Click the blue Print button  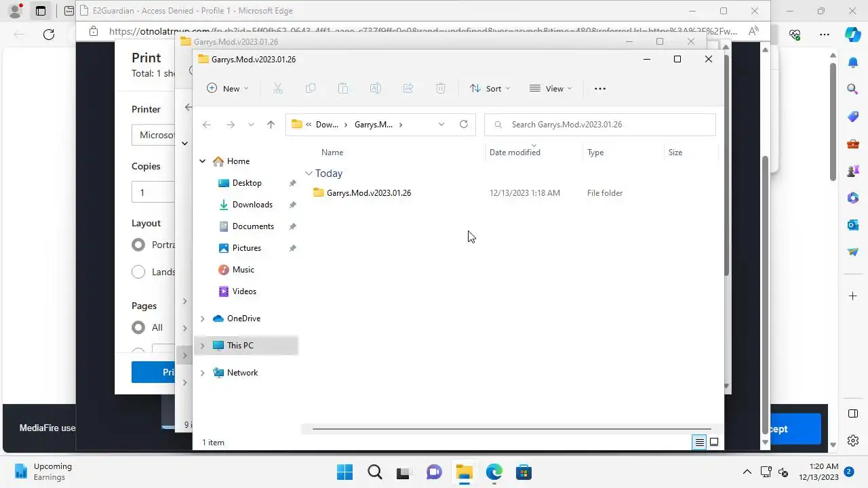tap(153, 372)
